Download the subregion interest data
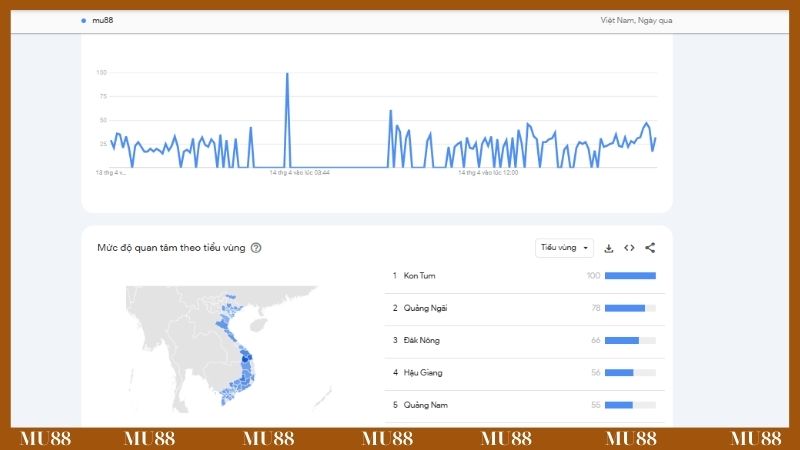This screenshot has height=450, width=800. (609, 248)
